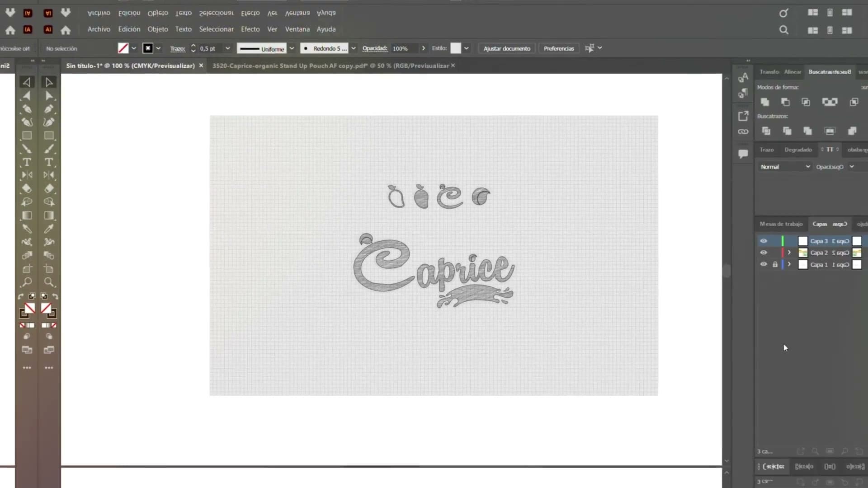Switch to the Degradado panel tab
Viewport: 868px width, 488px height.
pos(798,150)
